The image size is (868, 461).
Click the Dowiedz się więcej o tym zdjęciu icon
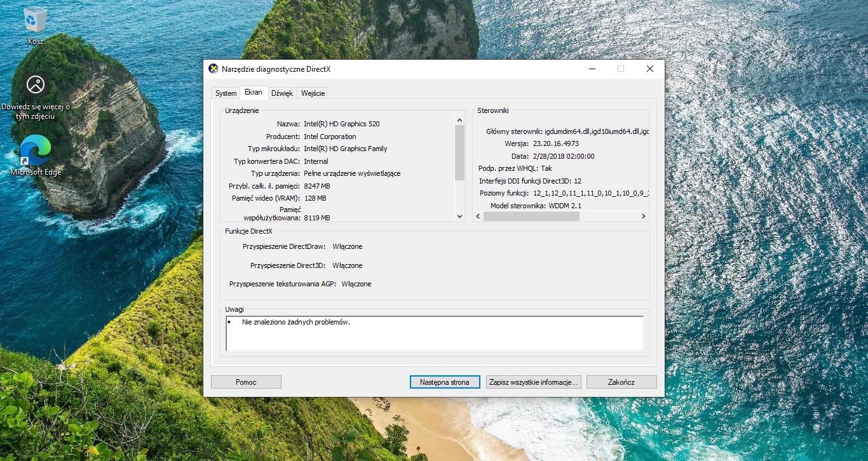(x=36, y=95)
